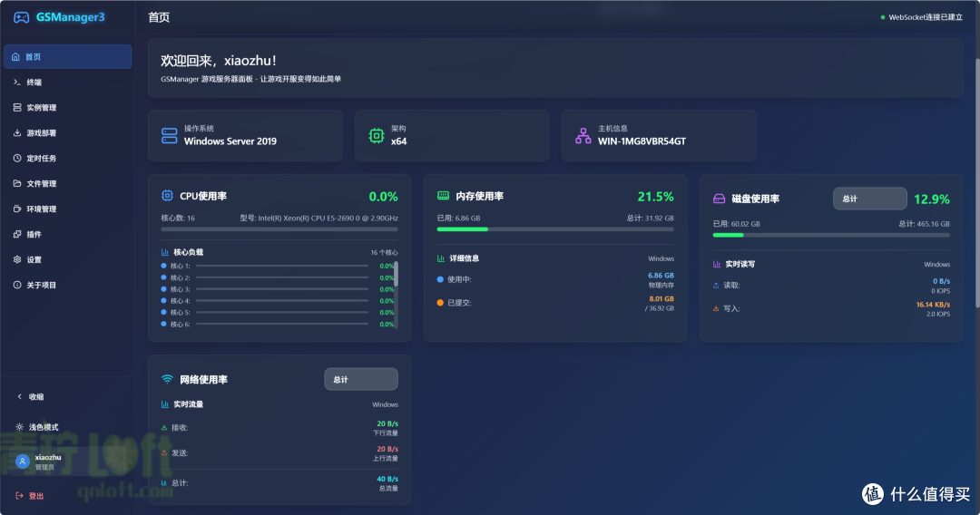Click the gear icon beside 设置
Viewport: 980px width, 515px height.
pyautogui.click(x=17, y=259)
